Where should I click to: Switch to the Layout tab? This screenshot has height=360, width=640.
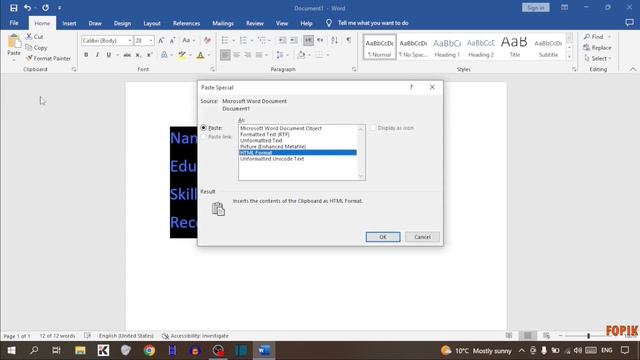152,23
